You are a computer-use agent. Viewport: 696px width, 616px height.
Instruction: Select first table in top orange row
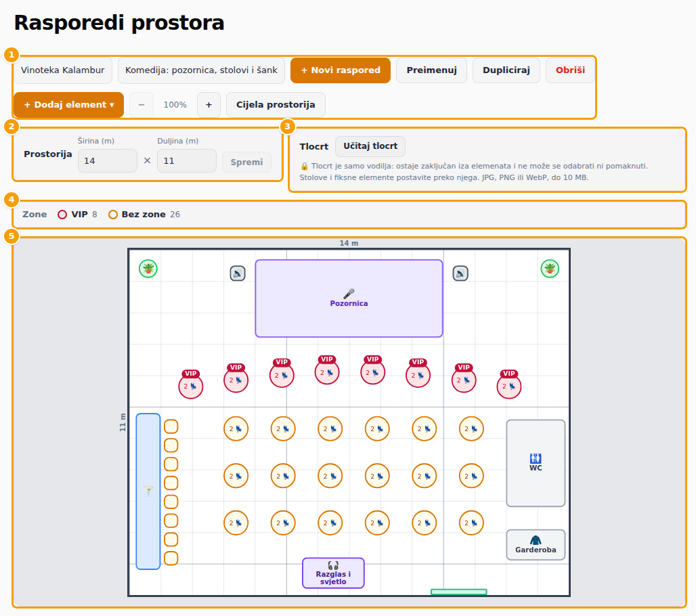(x=236, y=428)
